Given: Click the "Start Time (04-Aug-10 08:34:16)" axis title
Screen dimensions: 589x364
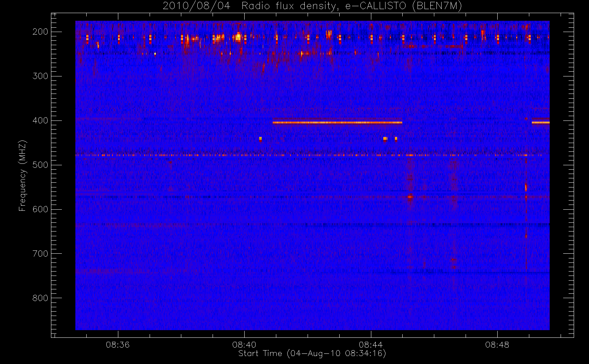Looking at the screenshot, I should [312, 353].
